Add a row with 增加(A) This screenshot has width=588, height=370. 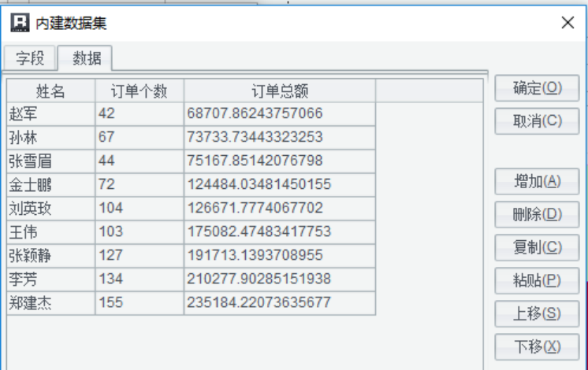(537, 182)
